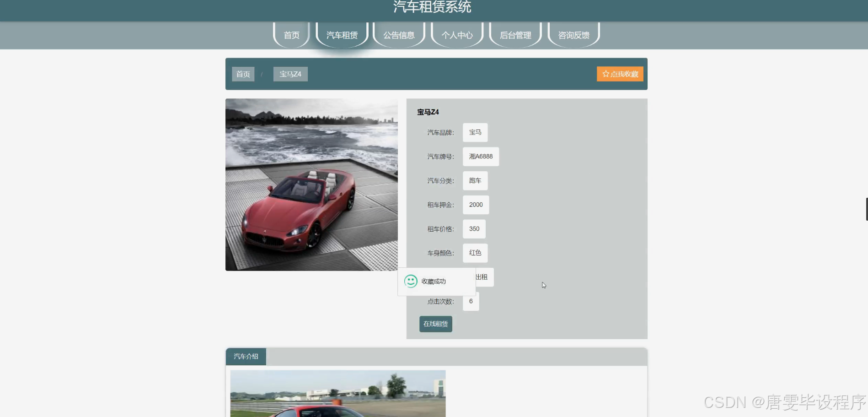Image resolution: width=868 pixels, height=417 pixels.
Task: Click the 350 rental price value
Action: coord(474,229)
